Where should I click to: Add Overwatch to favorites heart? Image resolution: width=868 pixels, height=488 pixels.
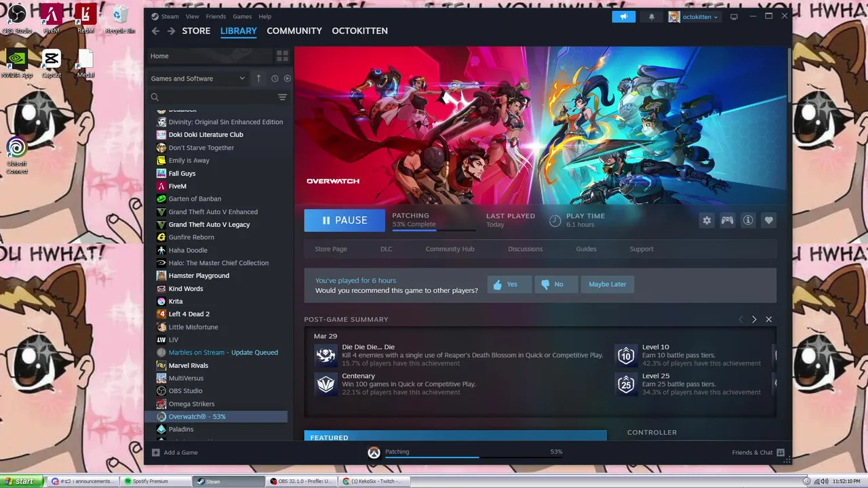(x=768, y=220)
